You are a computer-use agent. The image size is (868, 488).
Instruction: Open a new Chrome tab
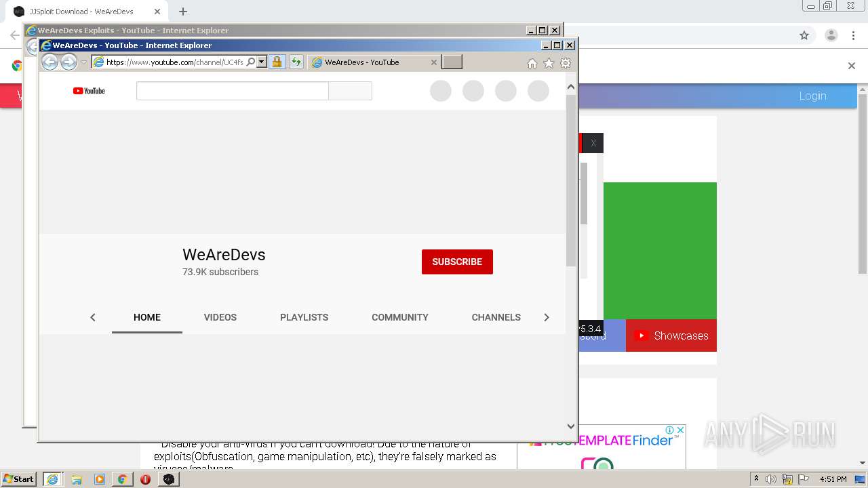[x=183, y=12]
